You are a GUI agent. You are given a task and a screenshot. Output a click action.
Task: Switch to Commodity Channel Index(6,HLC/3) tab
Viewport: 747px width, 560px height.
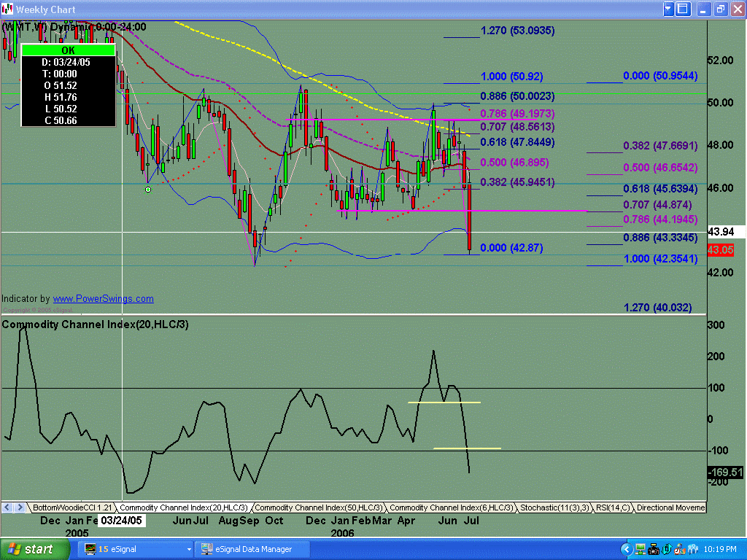[451, 507]
